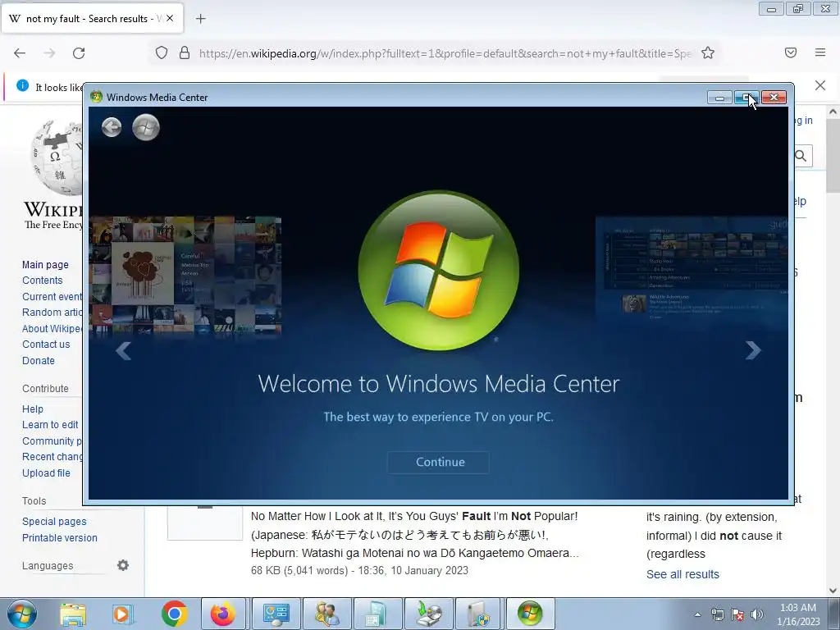Close the 'not my fault' search tab

click(x=170, y=18)
